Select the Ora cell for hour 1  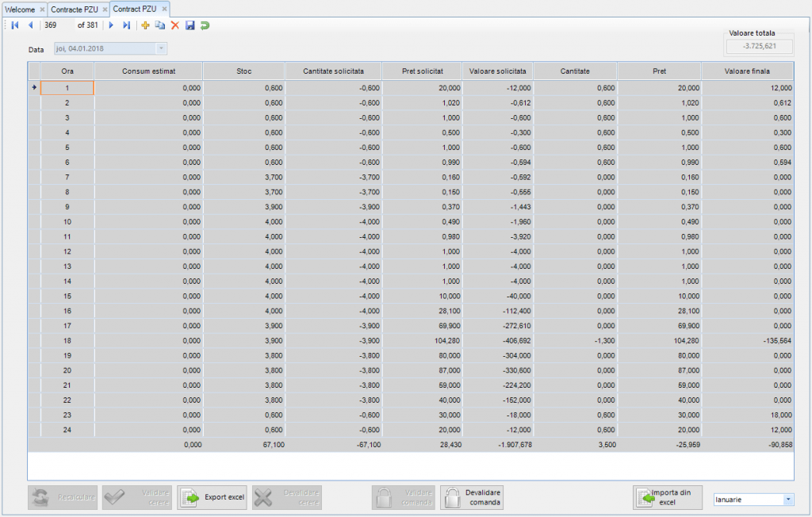pos(67,88)
